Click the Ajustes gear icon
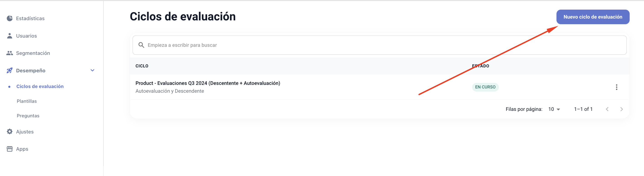The height and width of the screenshot is (176, 644). [9, 132]
